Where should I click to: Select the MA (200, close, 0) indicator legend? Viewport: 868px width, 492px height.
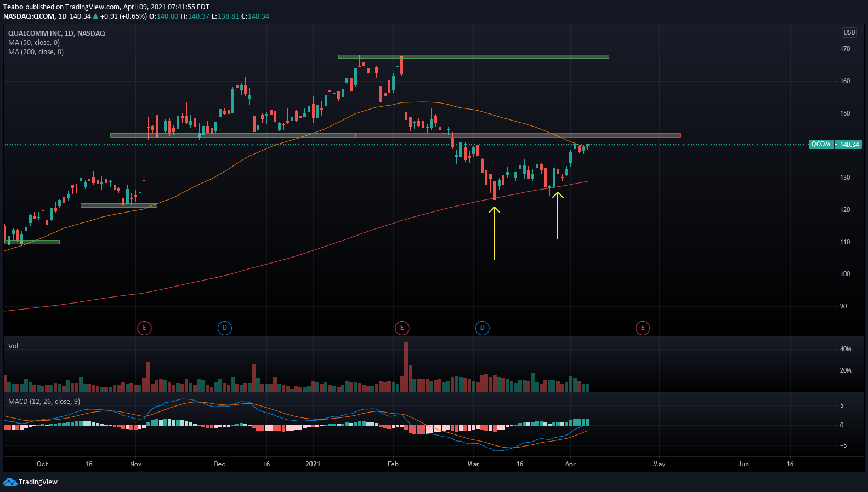coord(36,52)
